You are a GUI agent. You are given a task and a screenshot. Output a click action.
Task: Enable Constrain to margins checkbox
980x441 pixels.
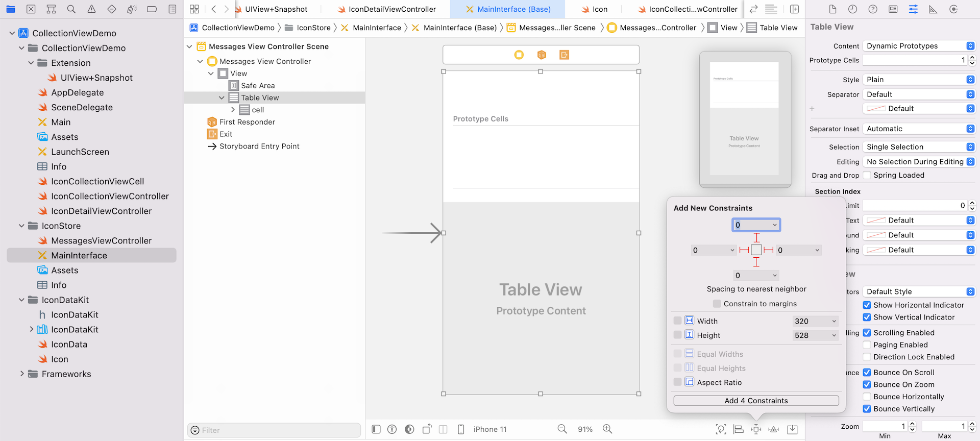click(717, 304)
